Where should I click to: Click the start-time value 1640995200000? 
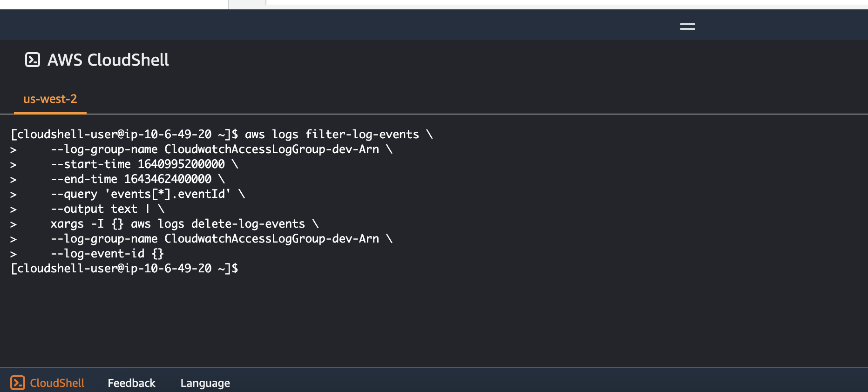coord(181,164)
